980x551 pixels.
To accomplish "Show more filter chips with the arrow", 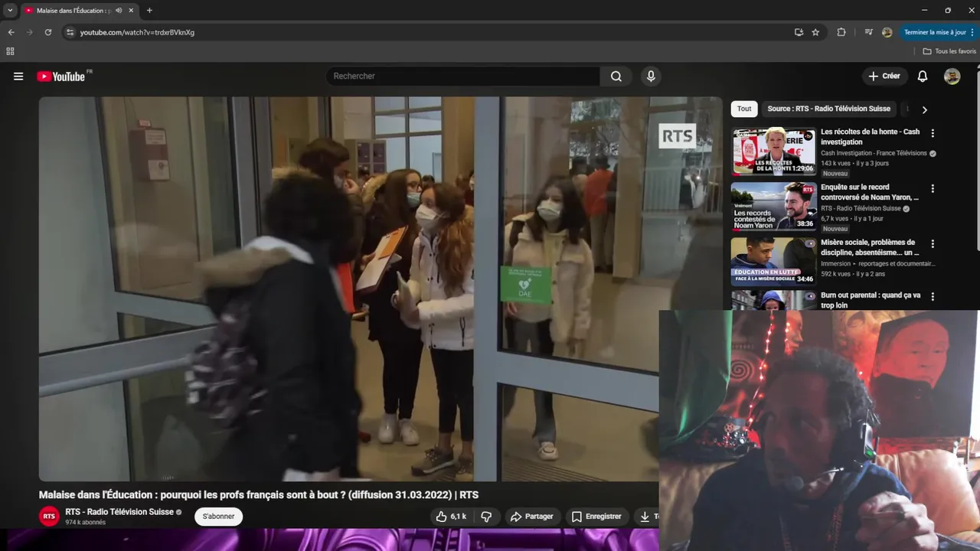I will 924,109.
